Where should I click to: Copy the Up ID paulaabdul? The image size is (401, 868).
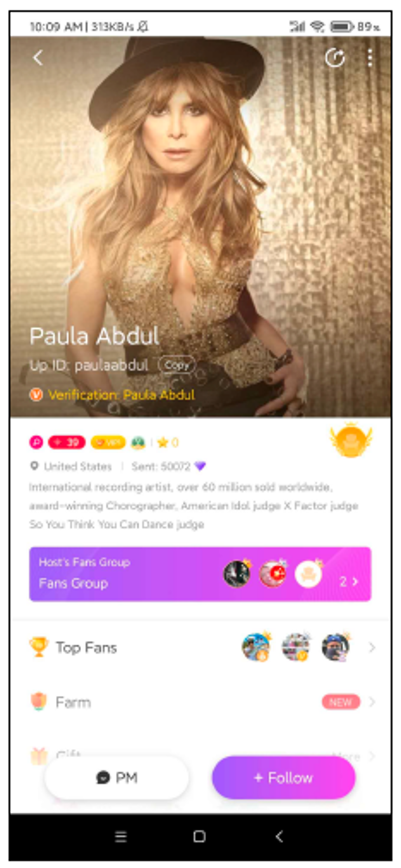(177, 365)
